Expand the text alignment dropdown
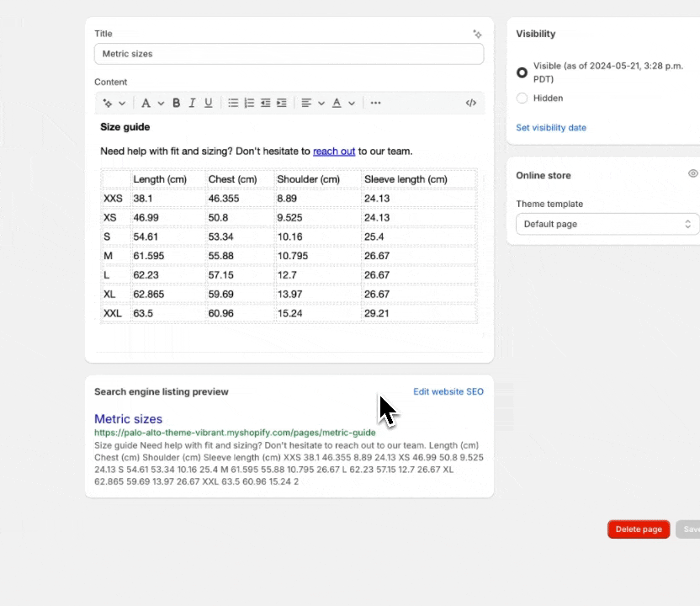 (312, 103)
